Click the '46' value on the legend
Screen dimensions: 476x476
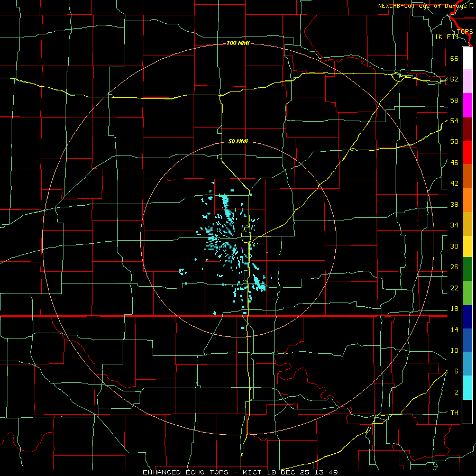[x=454, y=162]
